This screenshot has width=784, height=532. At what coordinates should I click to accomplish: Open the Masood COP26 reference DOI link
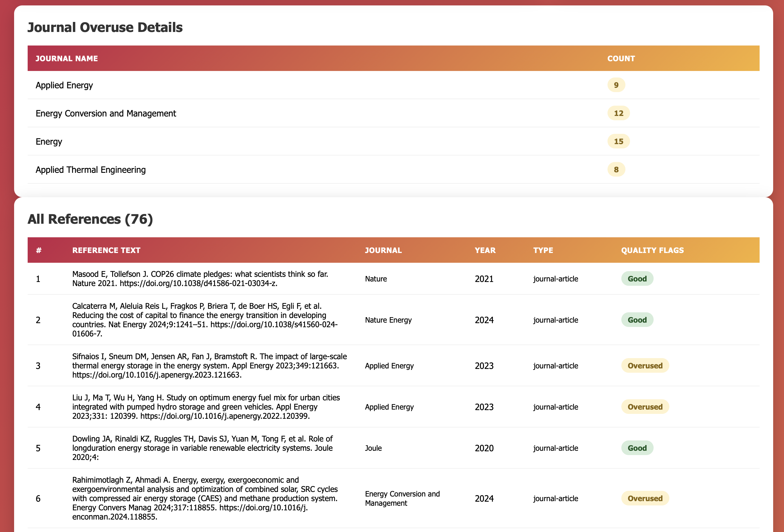(x=198, y=284)
